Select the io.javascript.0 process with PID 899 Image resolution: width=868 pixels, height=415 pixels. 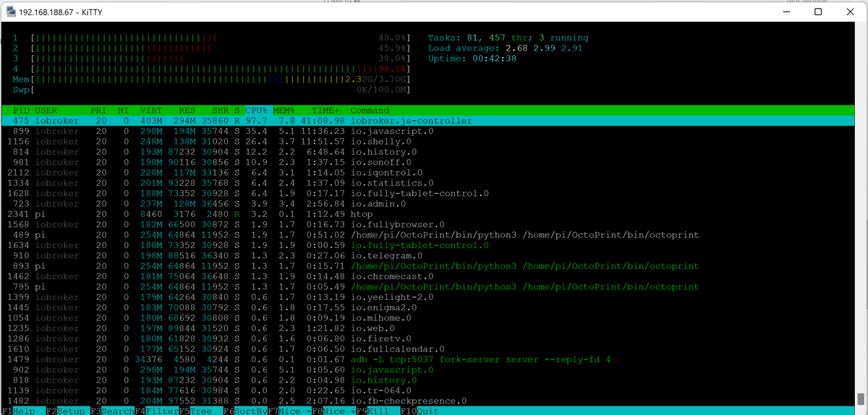427,132
